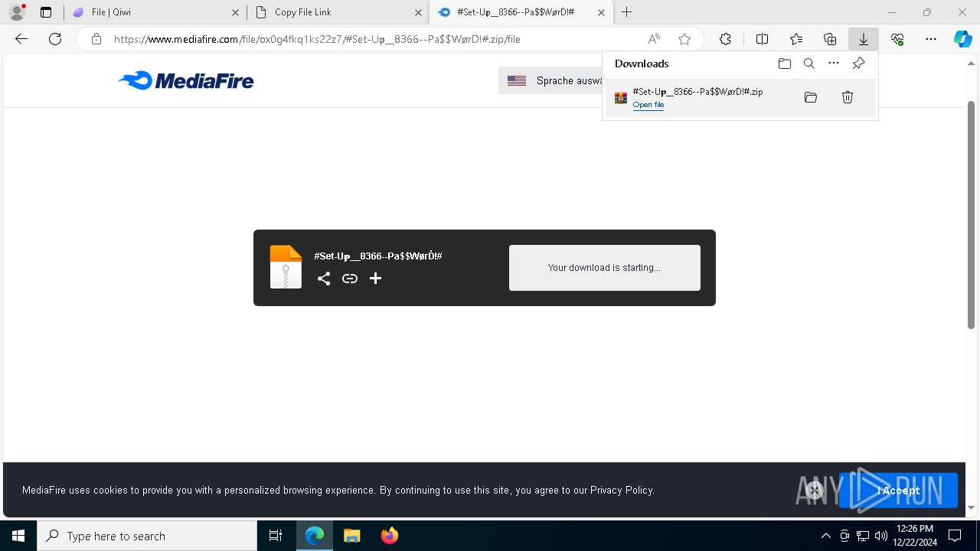Open downloads folder from Downloads panel
The image size is (980, 551).
point(784,64)
